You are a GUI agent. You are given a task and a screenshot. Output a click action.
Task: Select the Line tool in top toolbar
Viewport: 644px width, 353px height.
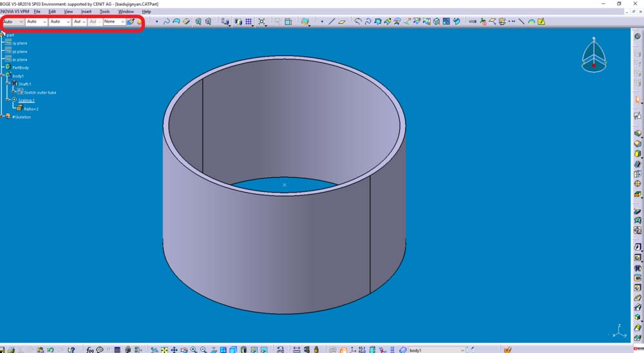click(332, 22)
